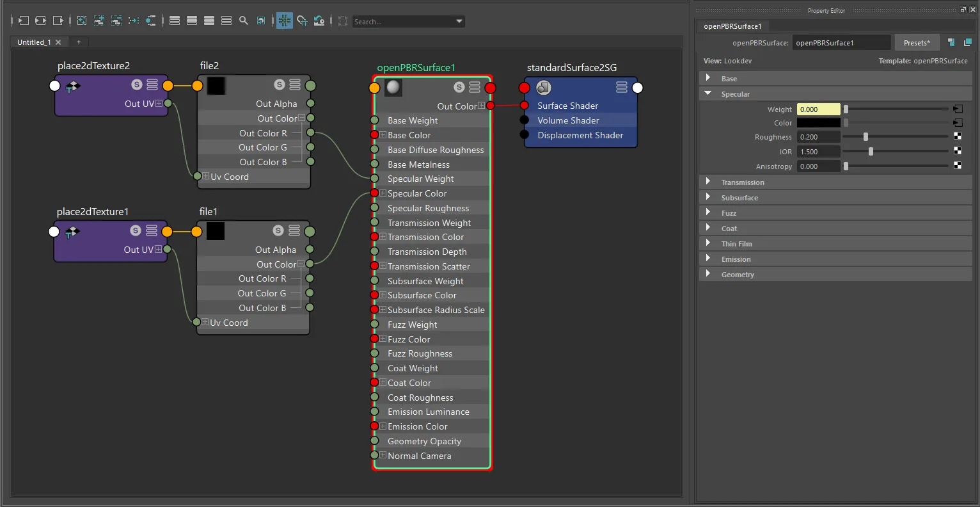Add a new tab with the plus button
Screen dimensions: 980x507
(79, 42)
